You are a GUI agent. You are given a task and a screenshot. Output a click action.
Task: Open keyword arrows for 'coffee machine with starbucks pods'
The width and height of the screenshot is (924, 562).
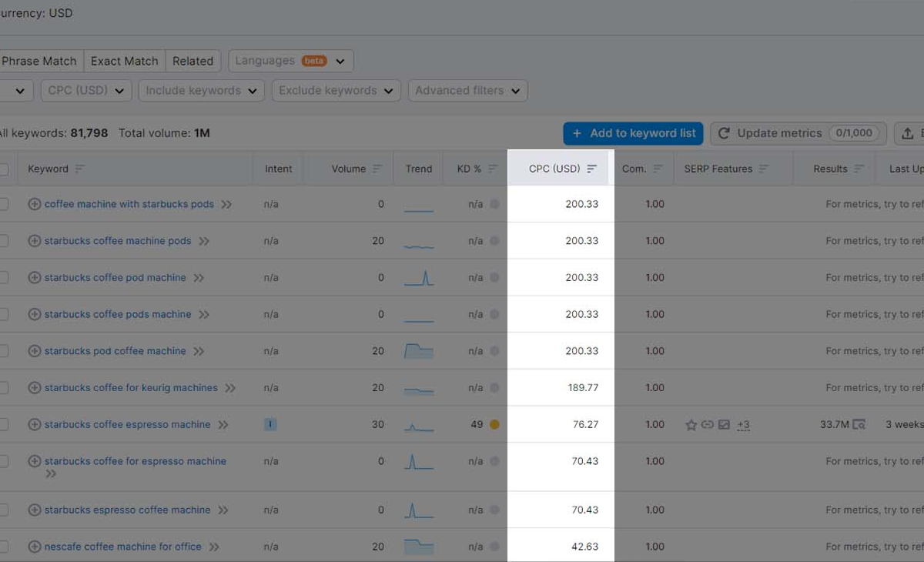click(226, 204)
